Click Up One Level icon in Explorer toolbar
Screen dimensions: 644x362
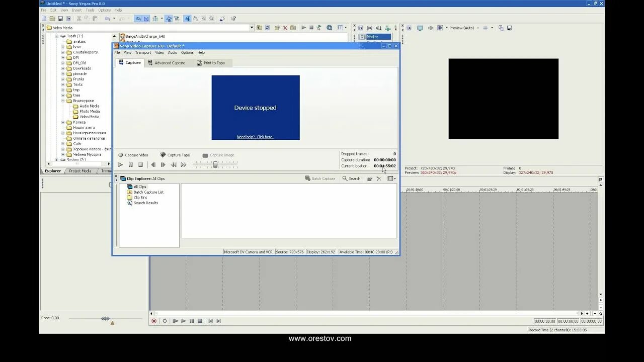pyautogui.click(x=259, y=28)
